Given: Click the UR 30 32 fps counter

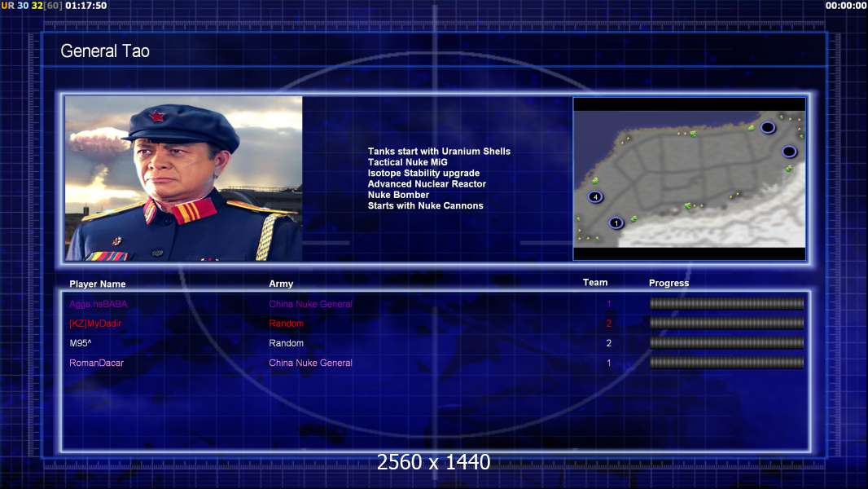Looking at the screenshot, I should pos(32,6).
